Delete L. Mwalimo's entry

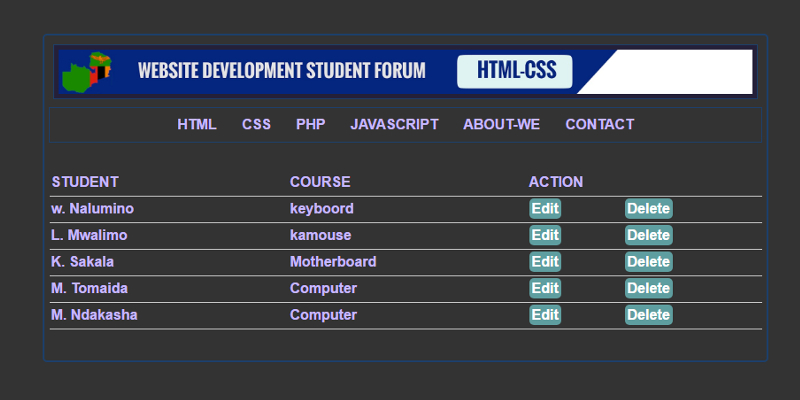(x=648, y=236)
